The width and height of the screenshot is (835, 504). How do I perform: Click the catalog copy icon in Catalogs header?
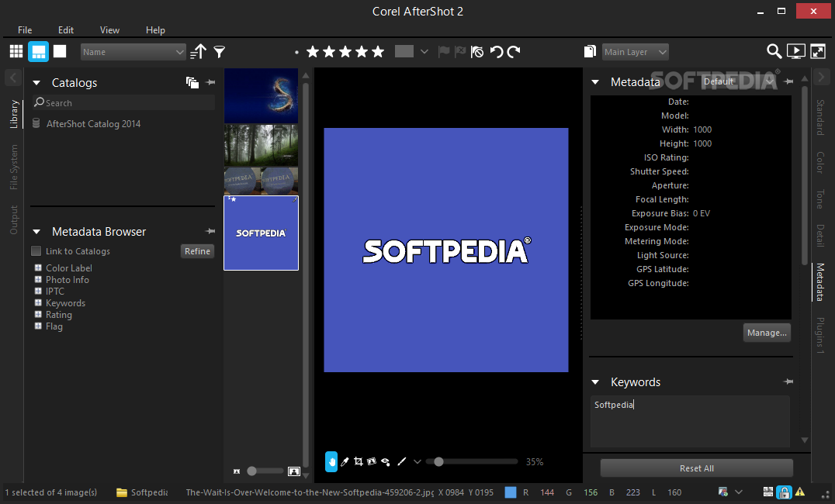(x=192, y=82)
